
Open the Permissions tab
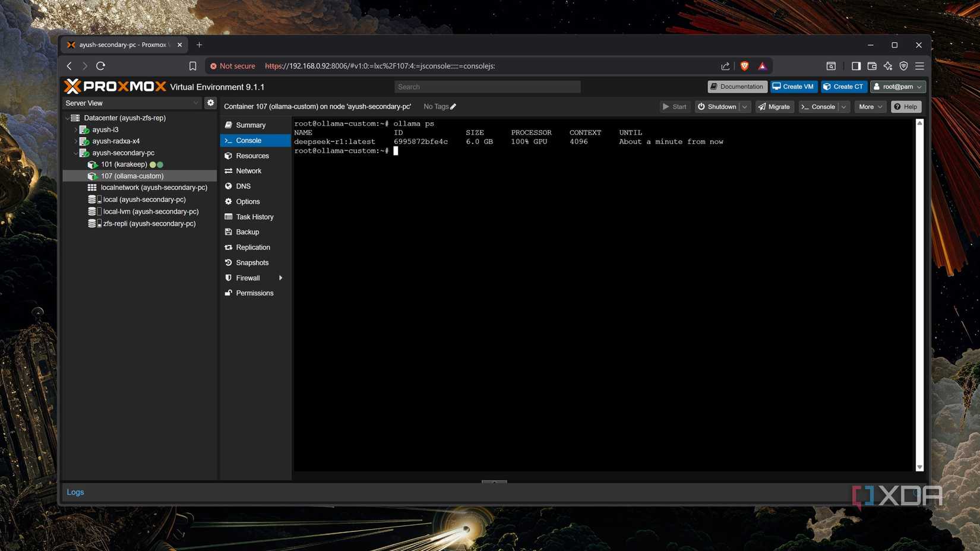pyautogui.click(x=255, y=293)
